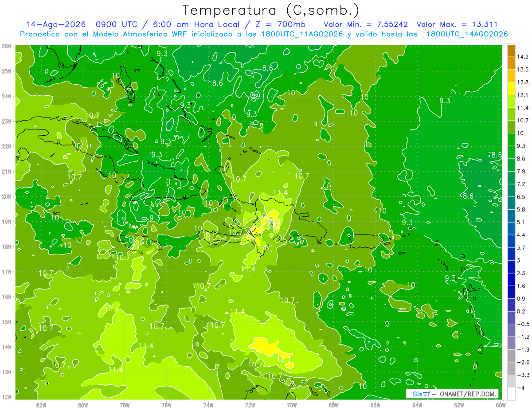Click the "12.8" value on the color scale
The image size is (532, 411).
point(523,82)
